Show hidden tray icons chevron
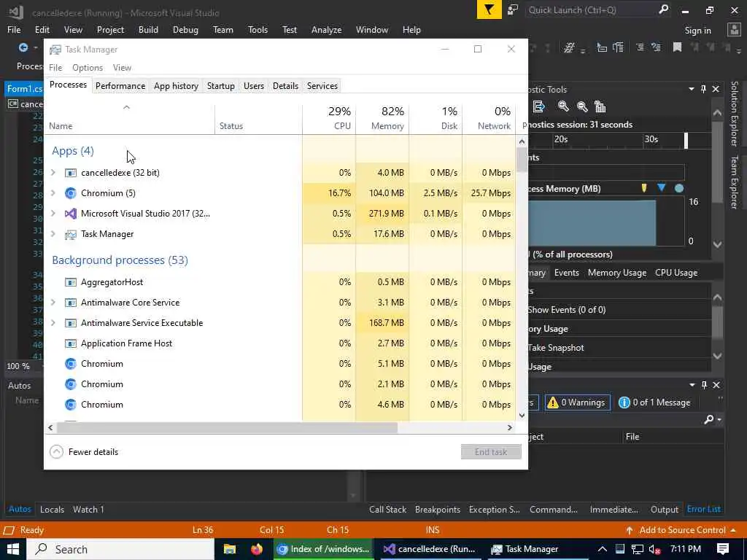 point(602,549)
